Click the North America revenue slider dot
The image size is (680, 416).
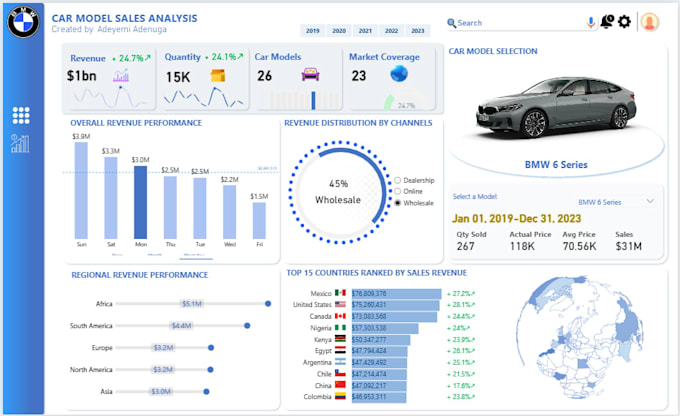pyautogui.click(x=210, y=370)
